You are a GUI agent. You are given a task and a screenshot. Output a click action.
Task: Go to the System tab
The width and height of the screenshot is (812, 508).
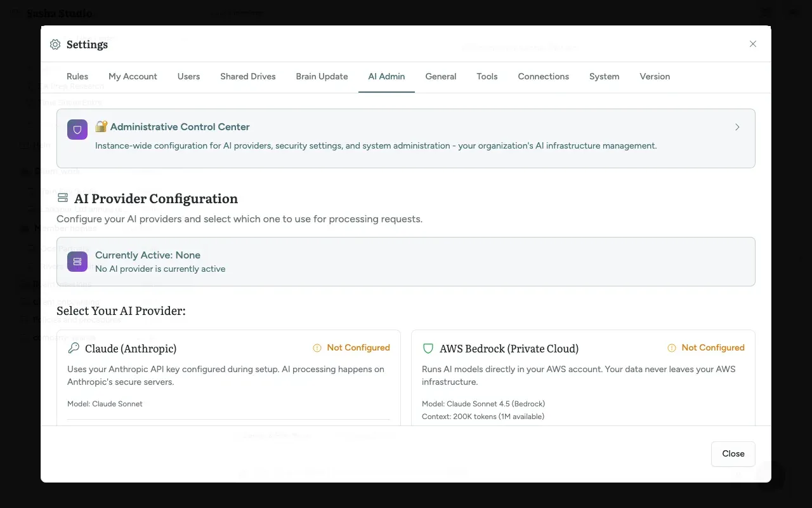605,76
